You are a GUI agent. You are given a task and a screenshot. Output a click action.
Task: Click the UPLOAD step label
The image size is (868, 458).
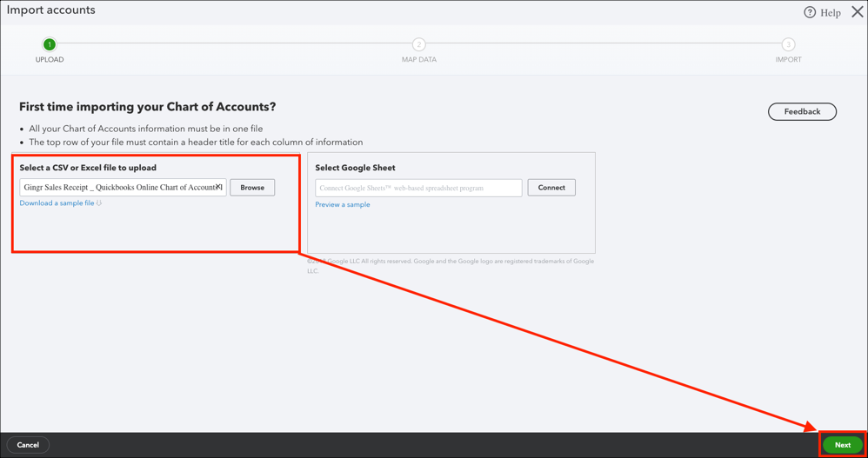50,60
